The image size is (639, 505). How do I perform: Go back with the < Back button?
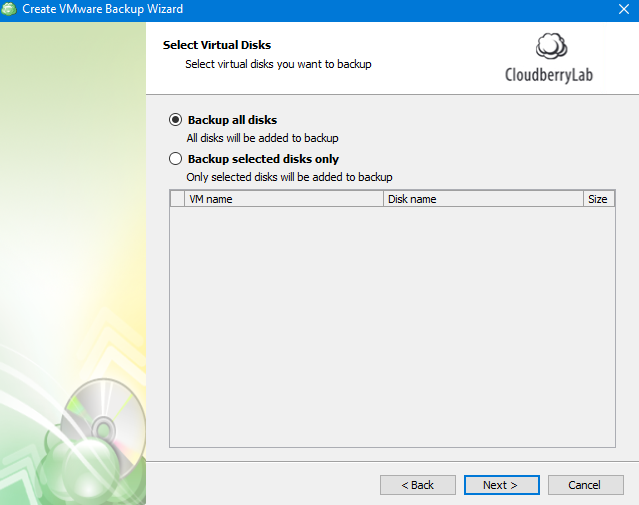point(418,485)
